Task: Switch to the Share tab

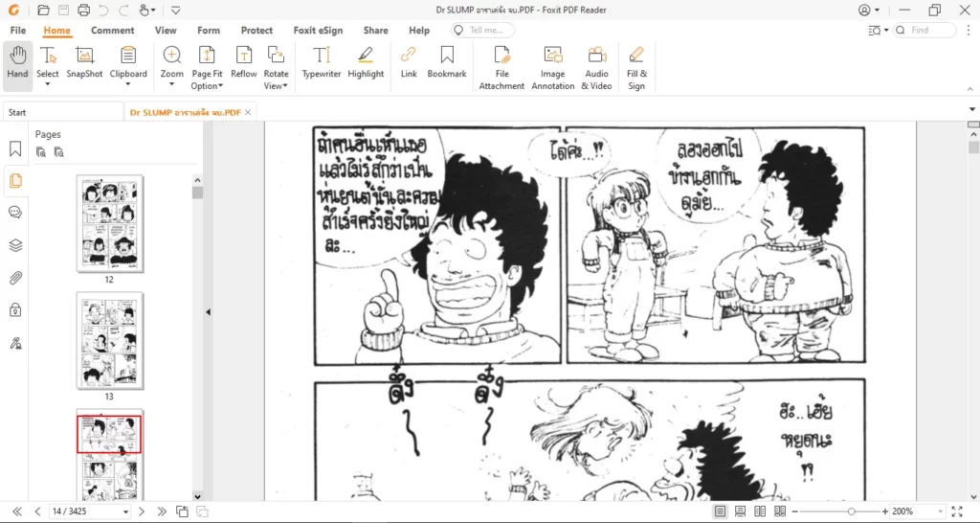Action: tap(375, 30)
